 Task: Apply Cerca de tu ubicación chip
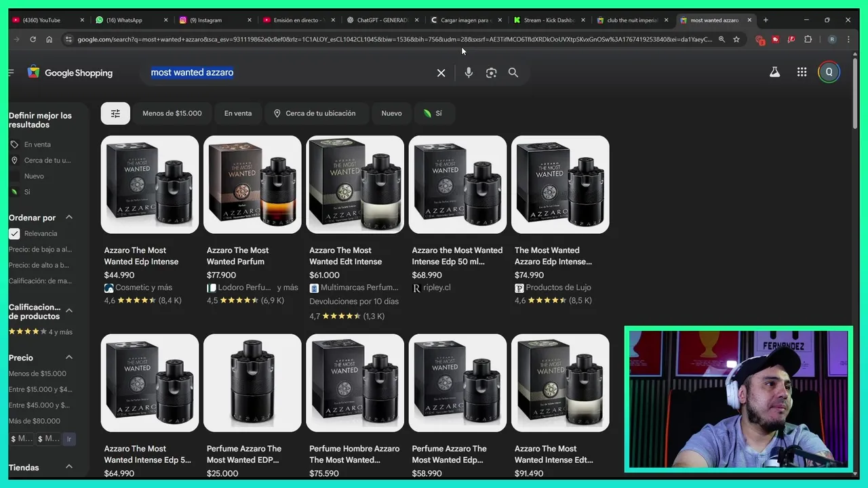[x=316, y=113]
